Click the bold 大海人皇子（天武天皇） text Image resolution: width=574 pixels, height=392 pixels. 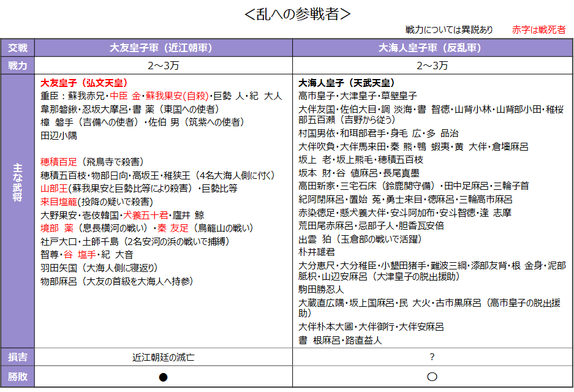tap(346, 83)
